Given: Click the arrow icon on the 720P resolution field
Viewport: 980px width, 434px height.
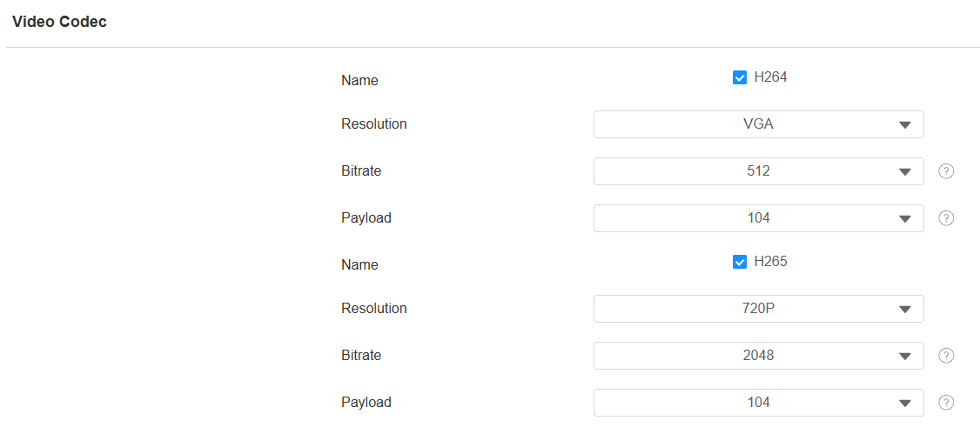Looking at the screenshot, I should (904, 309).
